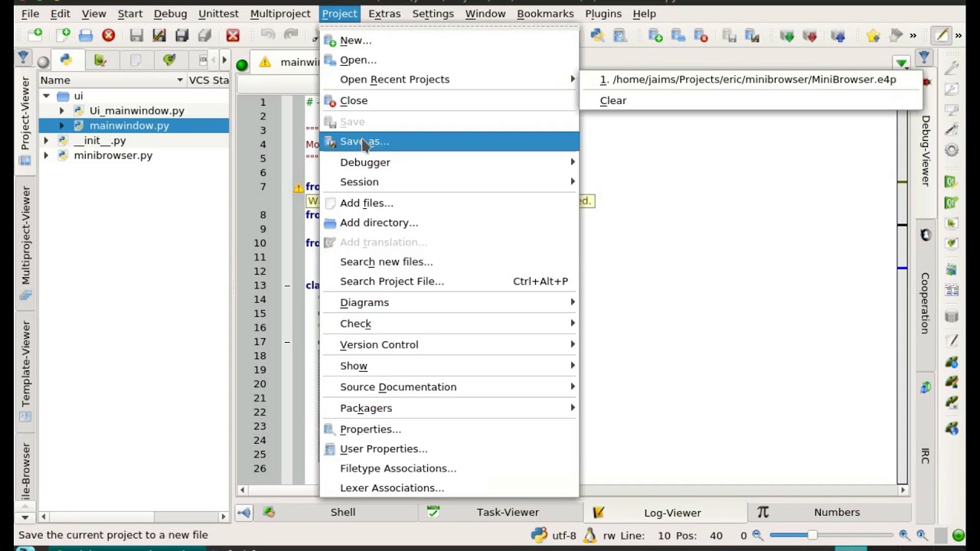Click the zoom in magnifier in status bar

pos(904,536)
